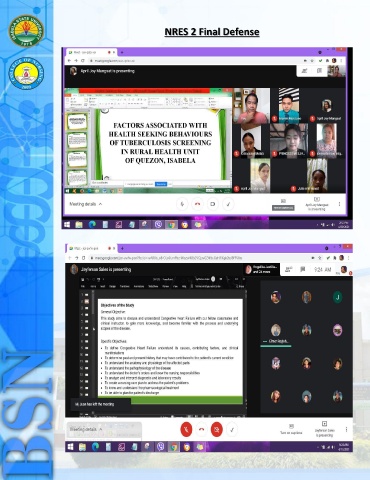Enable the red camera button in Joyfersan's meeting
Viewport: 370px width, 480px height.
pyautogui.click(x=217, y=430)
